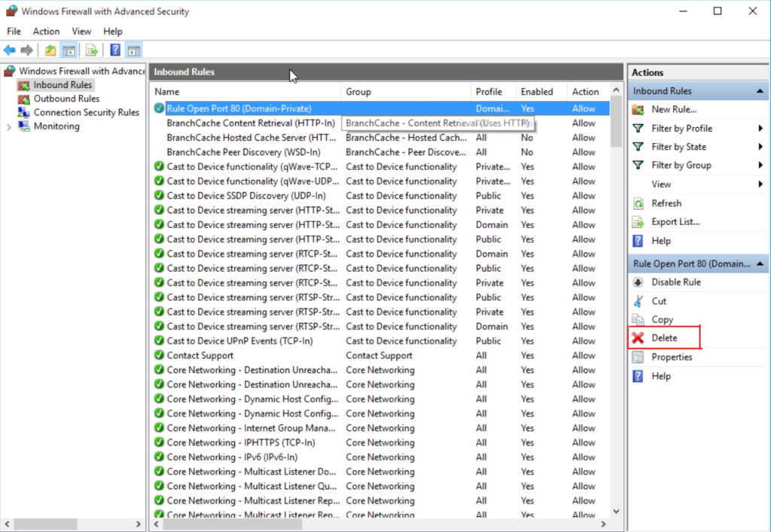Image resolution: width=771 pixels, height=532 pixels.
Task: Open the View menu in menu bar
Action: pos(81,32)
